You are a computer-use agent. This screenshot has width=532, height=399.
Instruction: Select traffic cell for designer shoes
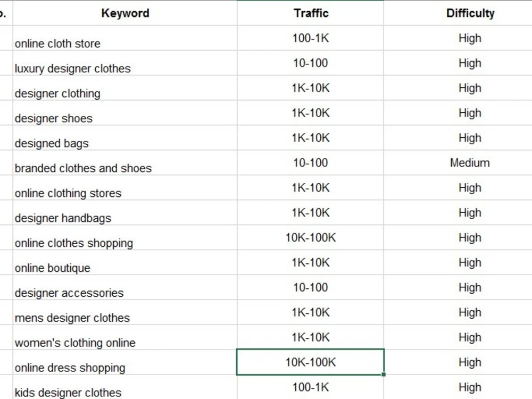tap(311, 113)
